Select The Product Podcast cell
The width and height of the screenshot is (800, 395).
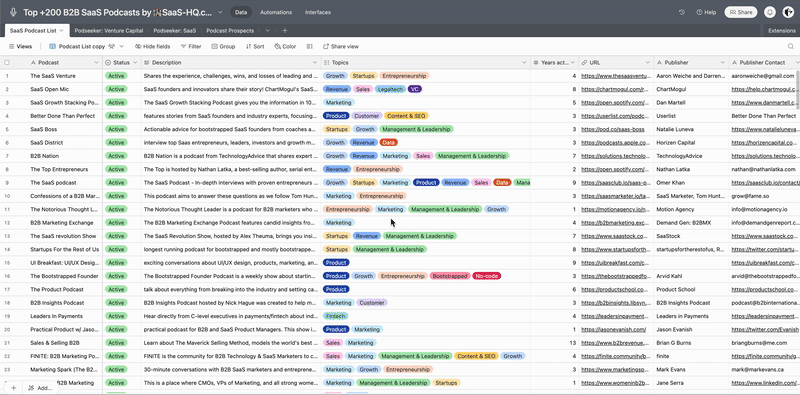tap(65, 289)
